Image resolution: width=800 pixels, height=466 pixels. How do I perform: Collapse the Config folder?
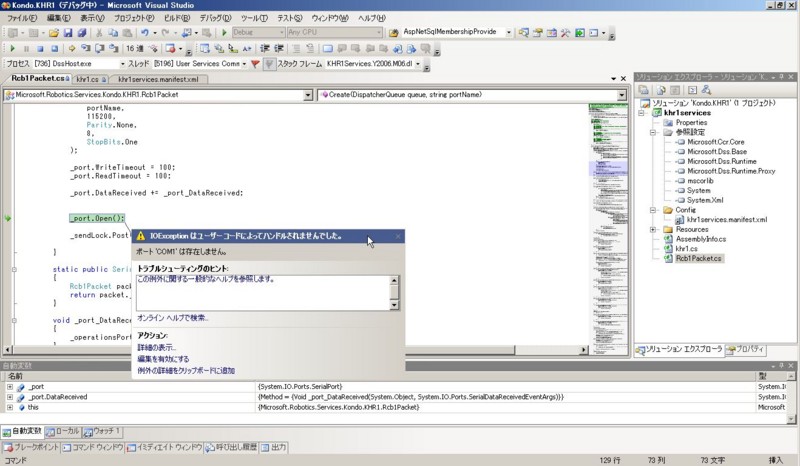tap(653, 210)
